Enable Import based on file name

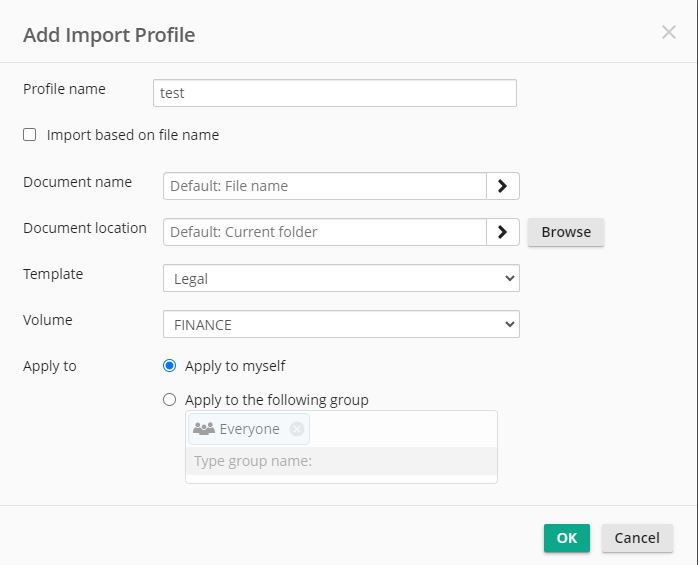(x=29, y=134)
